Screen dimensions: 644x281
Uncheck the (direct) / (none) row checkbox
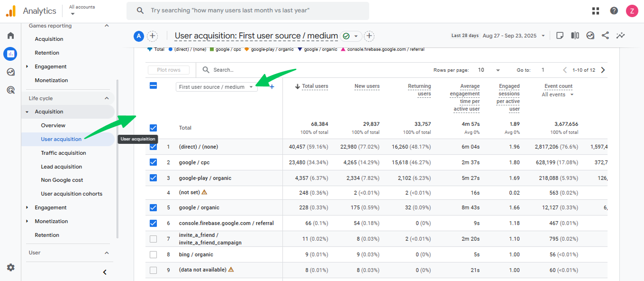(x=153, y=147)
